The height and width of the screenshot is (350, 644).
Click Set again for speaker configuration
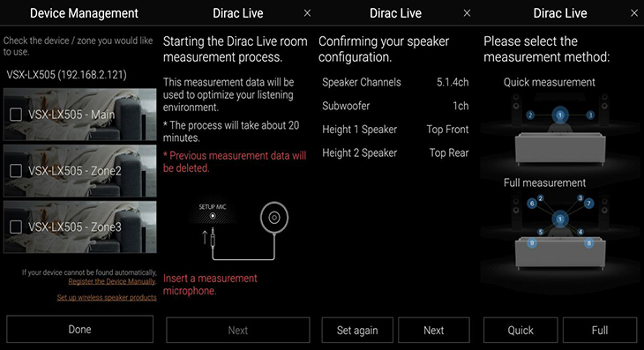[x=357, y=331]
